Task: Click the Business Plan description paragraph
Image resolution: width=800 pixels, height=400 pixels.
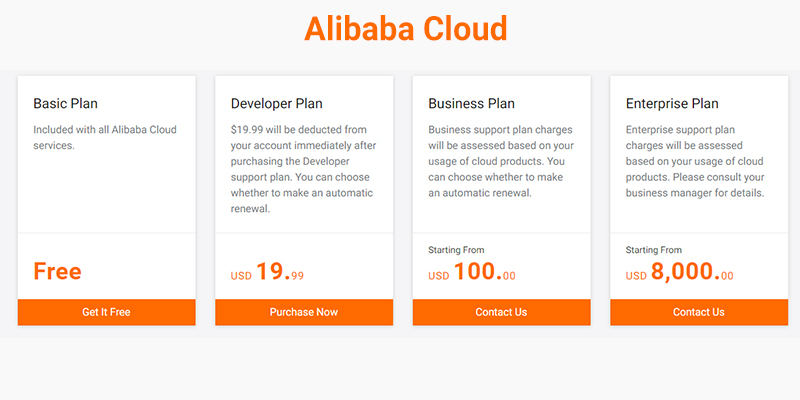Action: coord(501,161)
